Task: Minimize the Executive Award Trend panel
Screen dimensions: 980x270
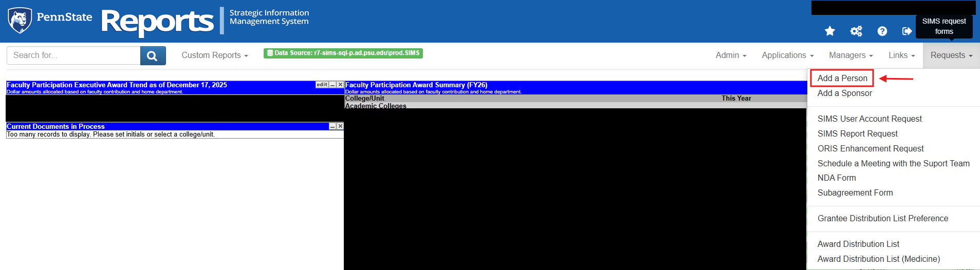Action: tap(332, 85)
